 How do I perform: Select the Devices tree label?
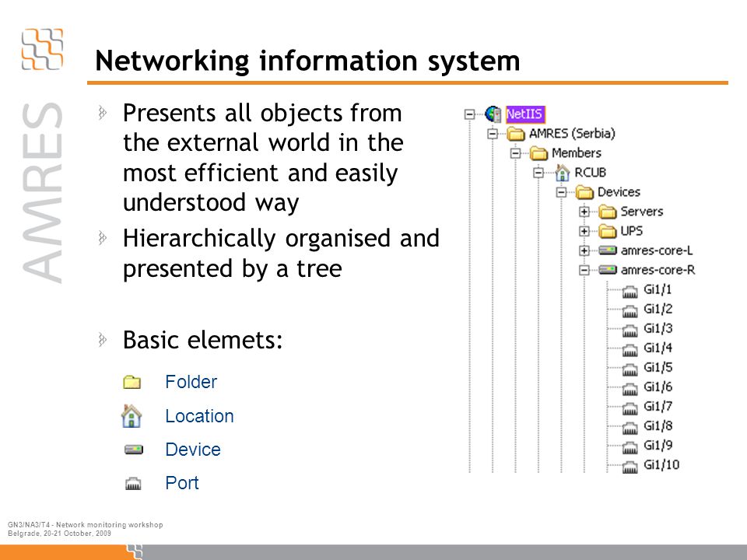coord(619,192)
